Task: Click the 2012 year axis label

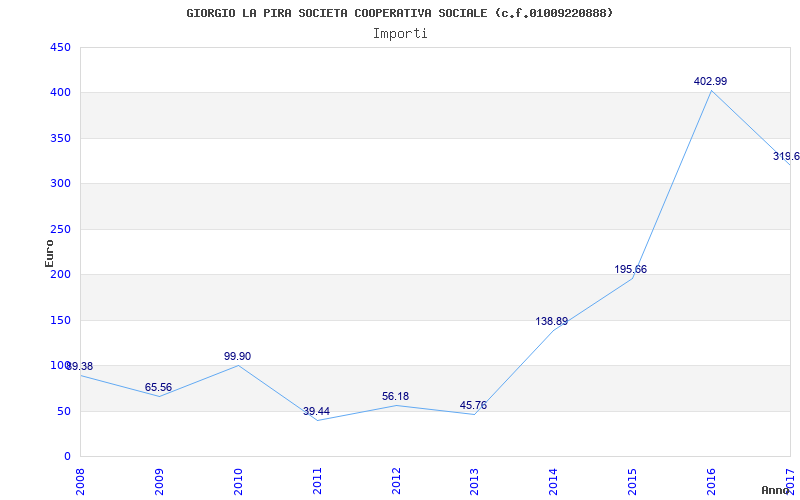Action: [x=396, y=481]
